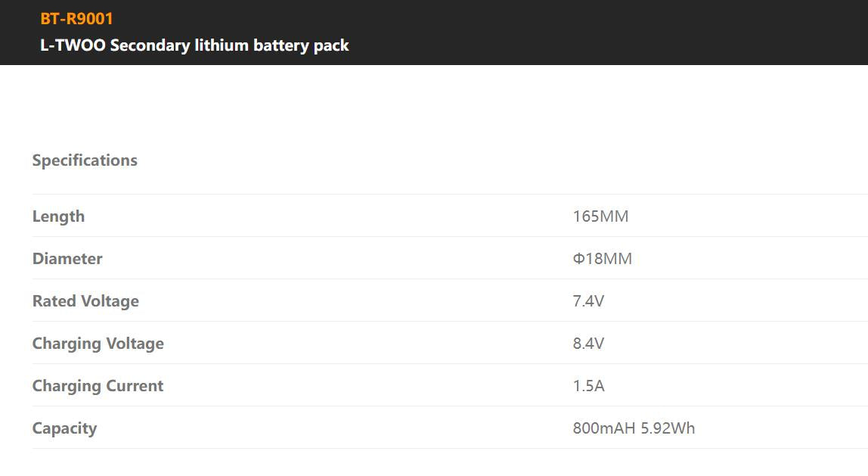
Task: Select the Φ18MM diameter value
Action: [x=602, y=259]
